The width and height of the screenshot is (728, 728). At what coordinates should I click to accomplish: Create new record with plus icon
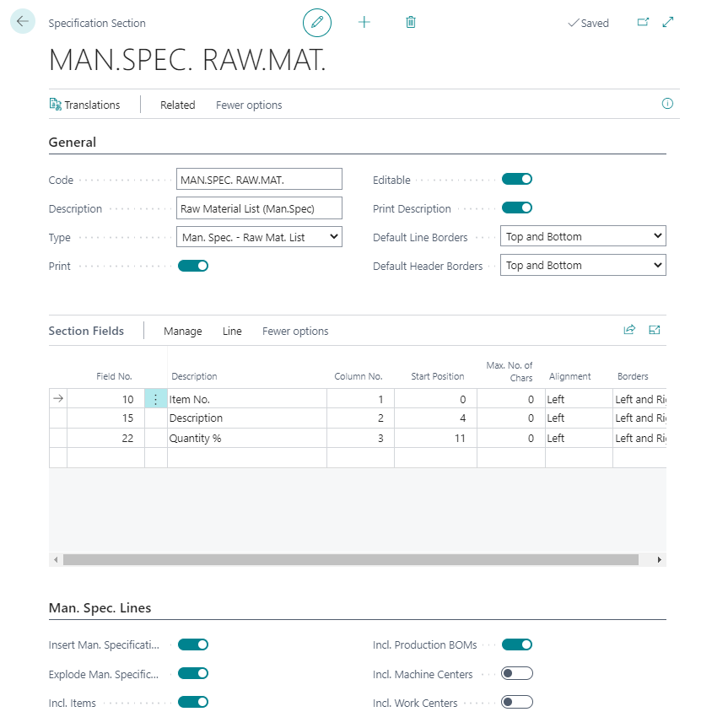pos(364,22)
